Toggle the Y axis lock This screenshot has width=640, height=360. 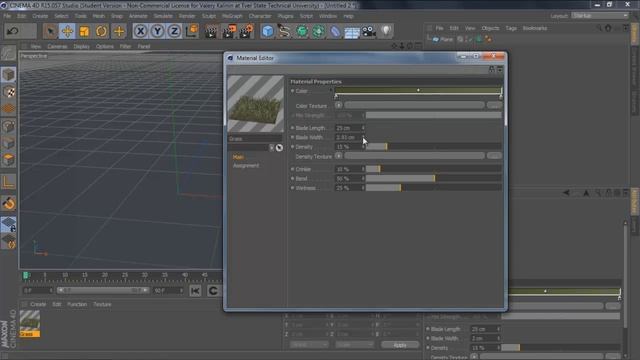click(x=158, y=31)
